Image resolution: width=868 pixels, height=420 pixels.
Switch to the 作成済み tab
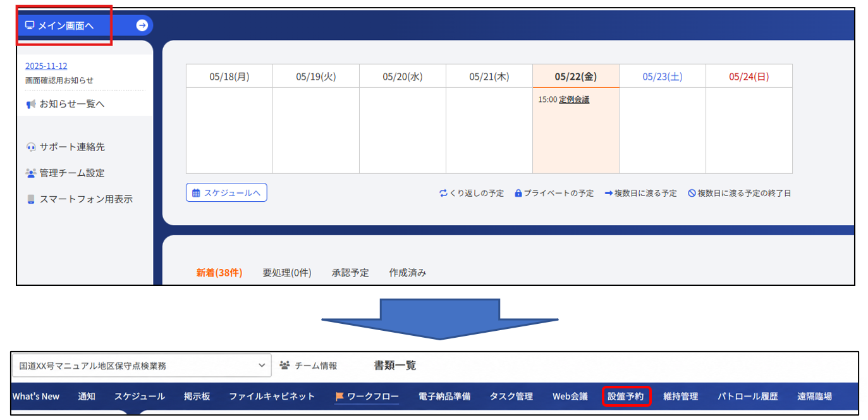pos(408,273)
